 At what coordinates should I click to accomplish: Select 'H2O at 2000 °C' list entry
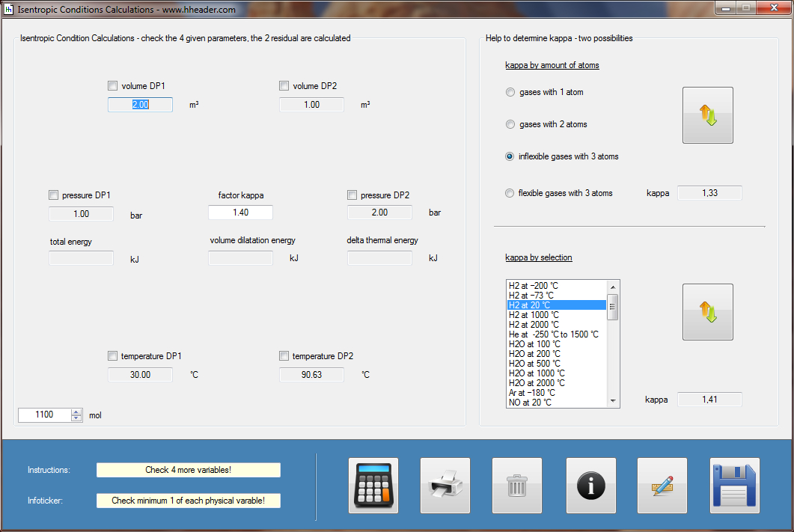557,383
